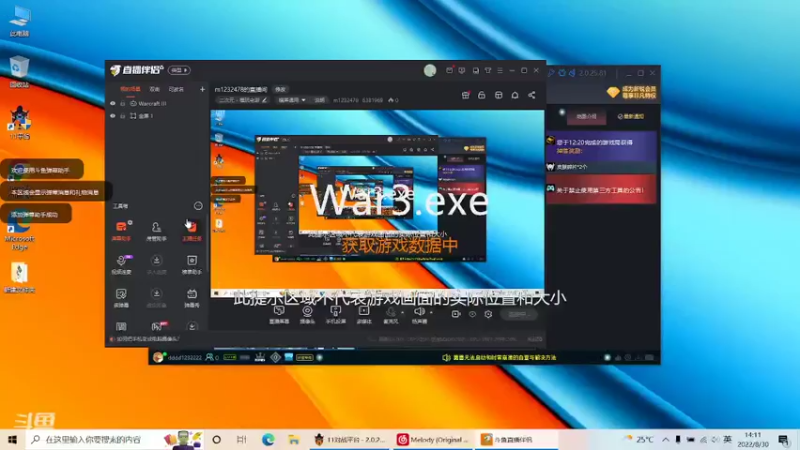This screenshot has height=450, width=800.
Task: Click the cube icon above the preview
Action: tap(498, 95)
